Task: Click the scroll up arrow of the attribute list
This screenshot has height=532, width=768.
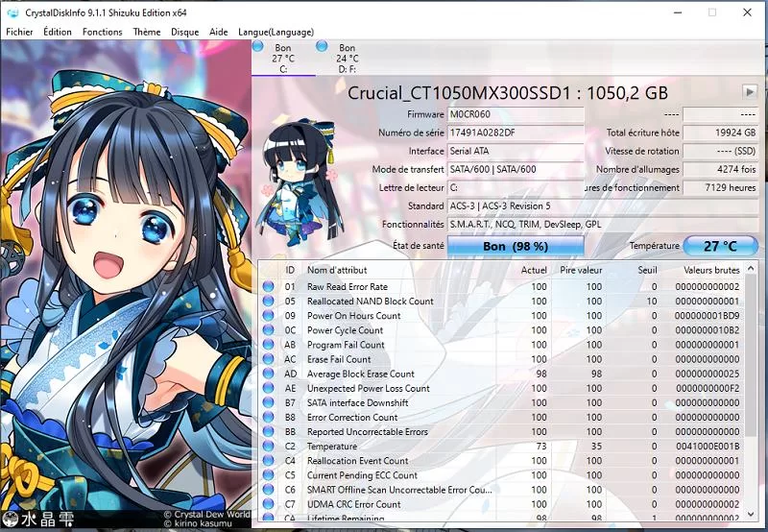Action: 751,269
